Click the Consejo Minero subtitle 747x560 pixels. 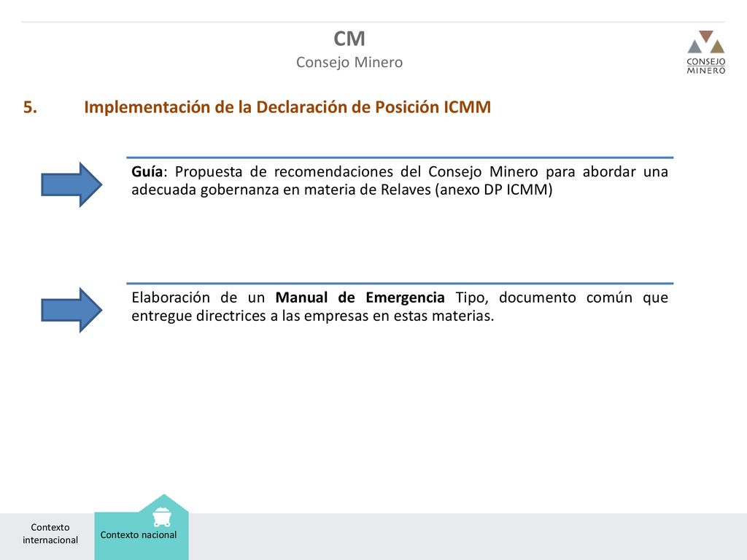349,63
